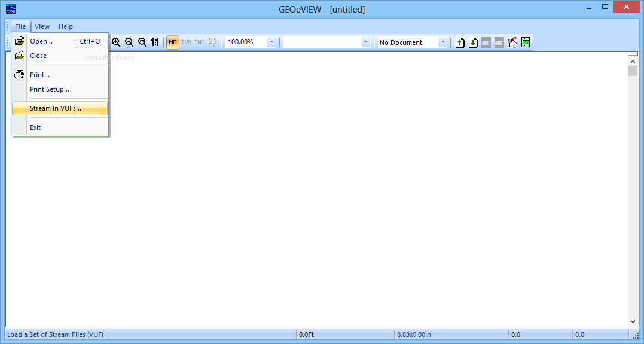Click the vertical scrollbar up arrow
The image size is (644, 344).
pyautogui.click(x=633, y=62)
